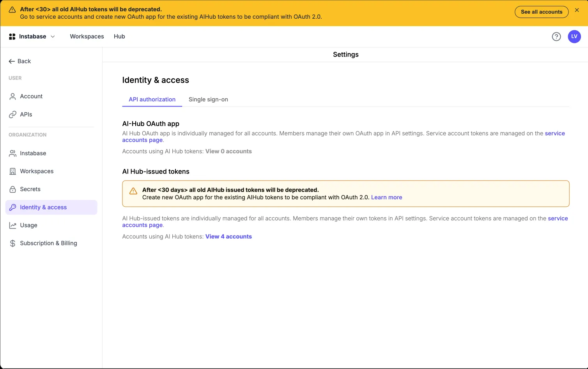Select Secrets in the sidebar
The width and height of the screenshot is (588, 369).
point(51,189)
